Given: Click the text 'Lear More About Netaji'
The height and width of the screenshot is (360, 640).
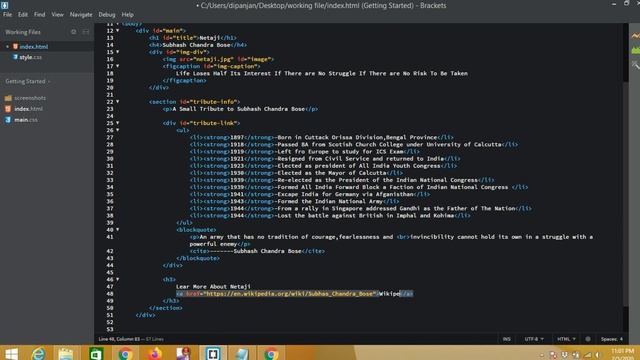Looking at the screenshot, I should (x=213, y=287).
